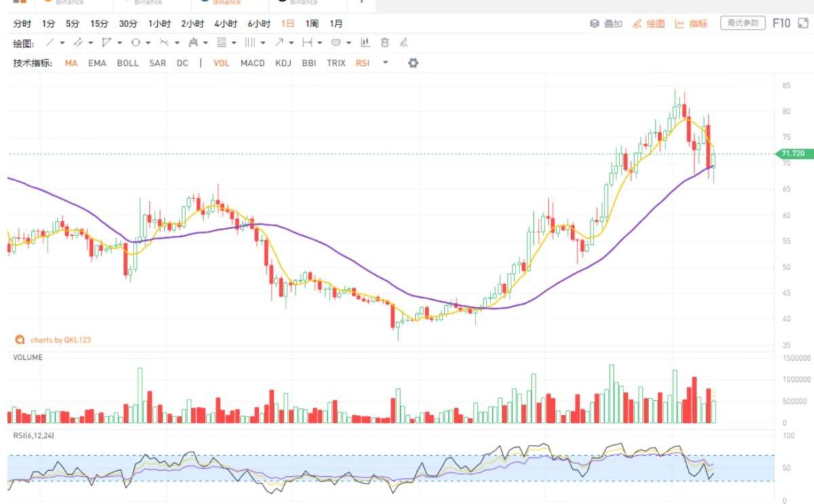Screen dimensions: 814x504
Task: Select the trend line drawing tool
Action: point(50,43)
